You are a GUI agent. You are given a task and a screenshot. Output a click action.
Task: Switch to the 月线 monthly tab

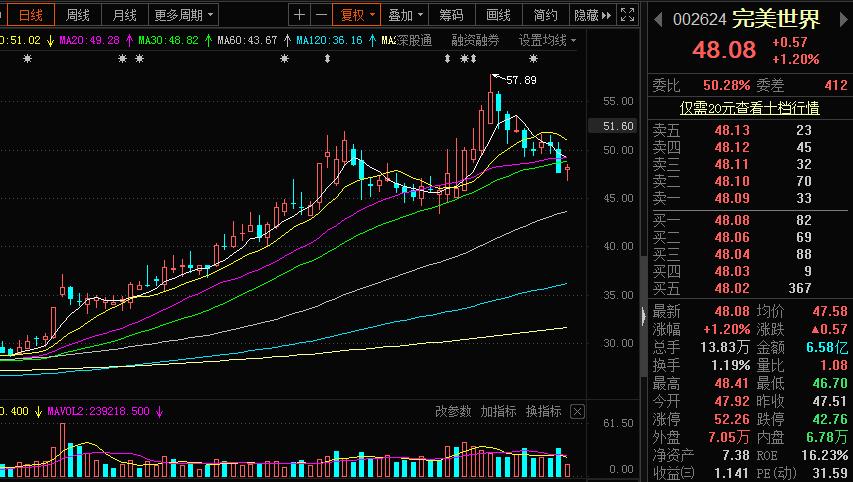pos(124,15)
